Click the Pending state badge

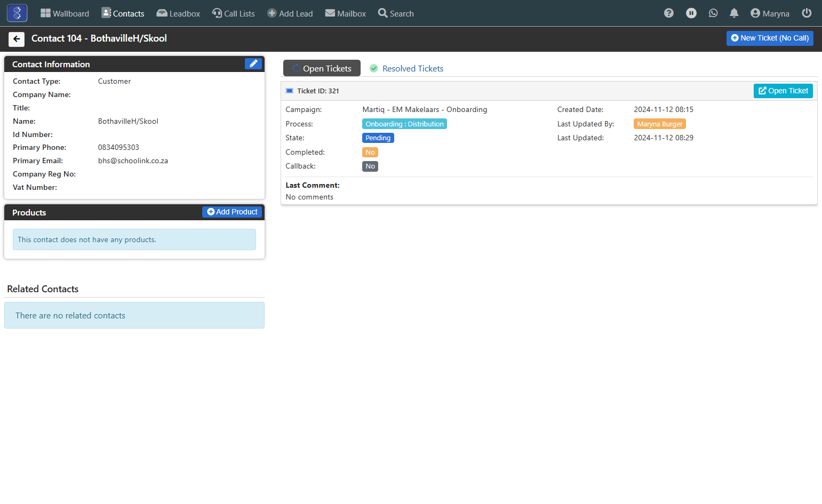tap(378, 138)
